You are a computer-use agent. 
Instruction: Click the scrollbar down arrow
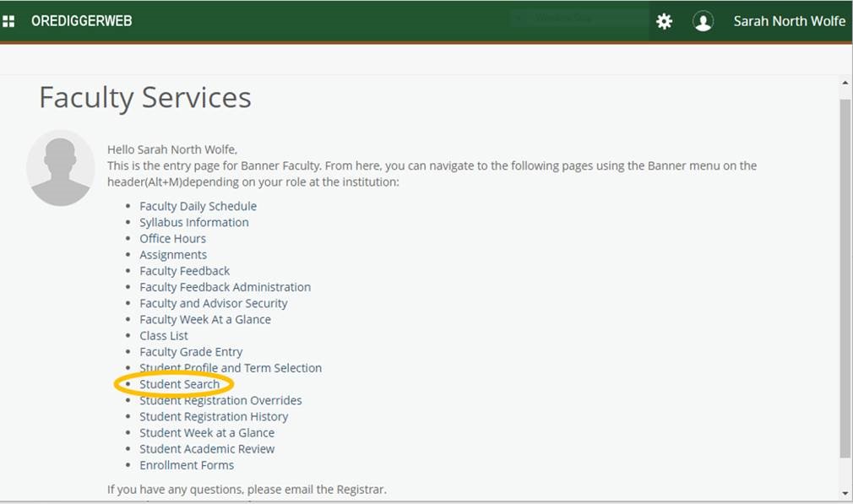click(x=845, y=493)
